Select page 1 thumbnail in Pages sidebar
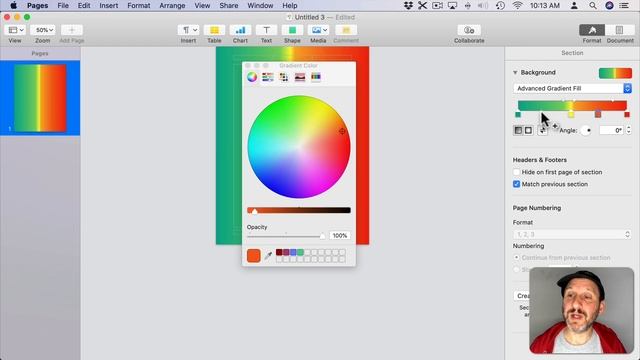 pos(40,98)
